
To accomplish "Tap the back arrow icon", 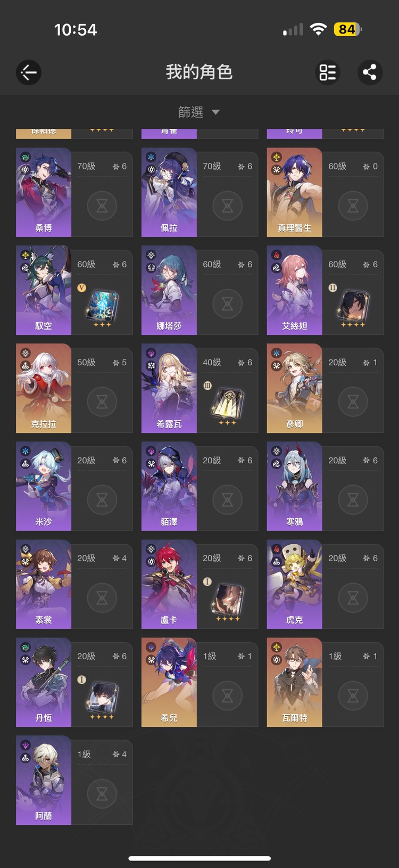I will pos(29,72).
